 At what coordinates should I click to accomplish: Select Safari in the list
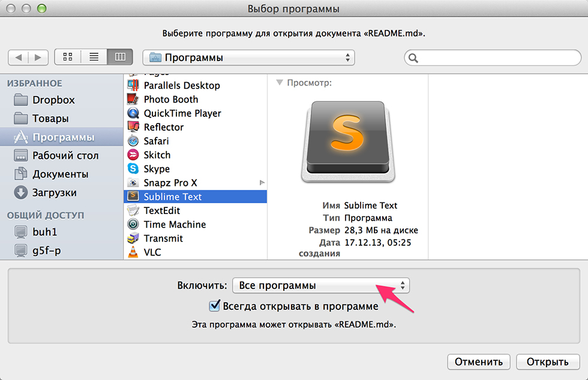tap(196, 141)
